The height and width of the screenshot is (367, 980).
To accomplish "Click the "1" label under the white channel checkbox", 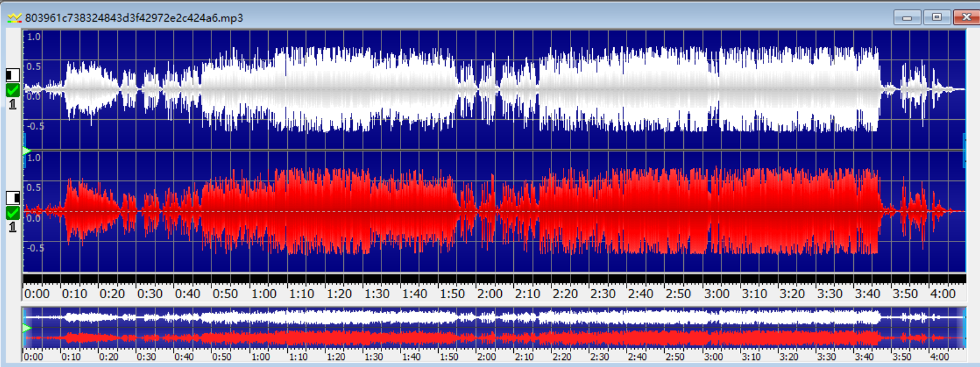I will (12, 105).
